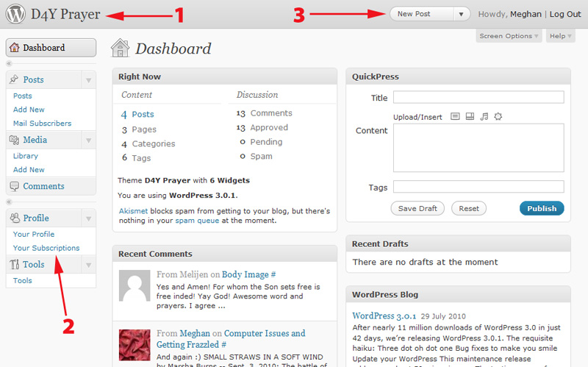The width and height of the screenshot is (588, 367).
Task: Open the Body Image # comment link
Action: pyautogui.click(x=248, y=274)
